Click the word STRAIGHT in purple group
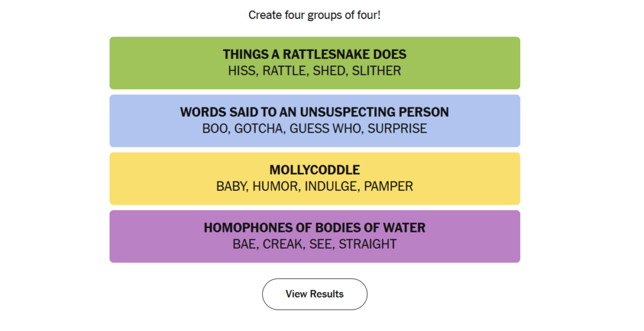Screen dimensions: 644x331 tap(368, 244)
